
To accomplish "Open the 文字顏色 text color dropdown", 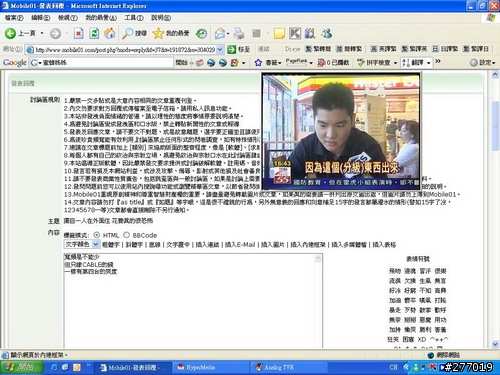I will coord(82,244).
